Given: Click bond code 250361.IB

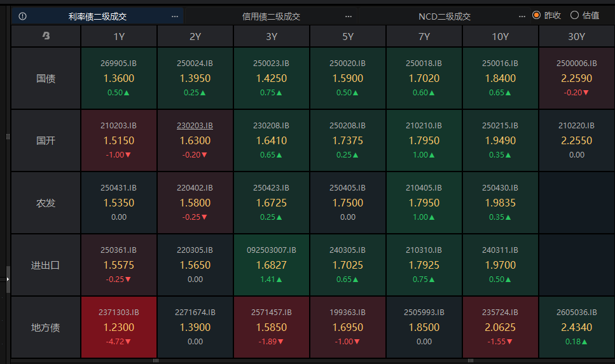Looking at the screenshot, I should click(118, 250).
